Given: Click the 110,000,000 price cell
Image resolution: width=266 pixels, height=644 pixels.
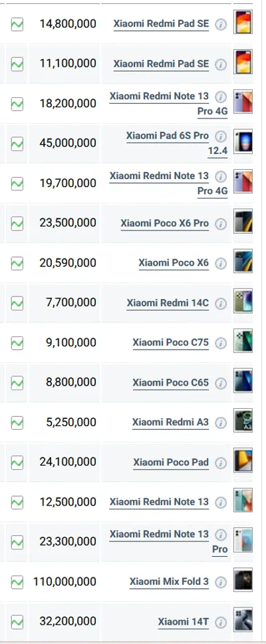Looking at the screenshot, I should coord(65,581).
